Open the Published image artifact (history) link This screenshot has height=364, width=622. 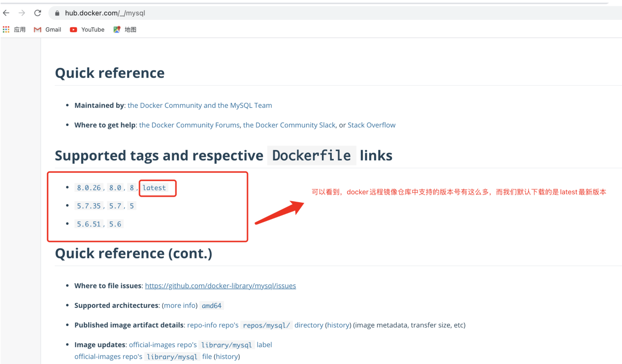[x=338, y=325]
